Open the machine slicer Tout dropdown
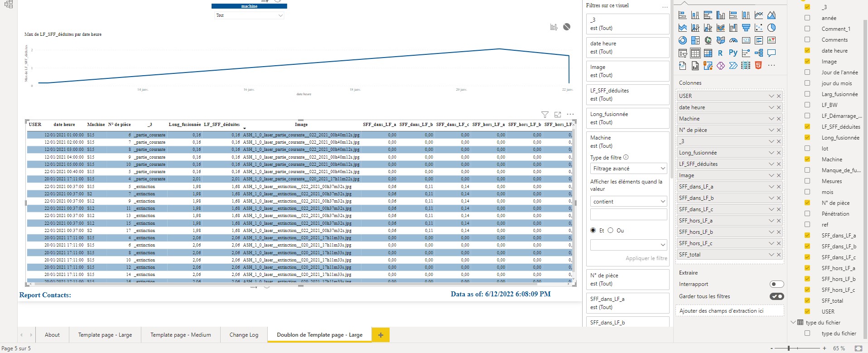This screenshot has height=353, width=868. pos(250,15)
